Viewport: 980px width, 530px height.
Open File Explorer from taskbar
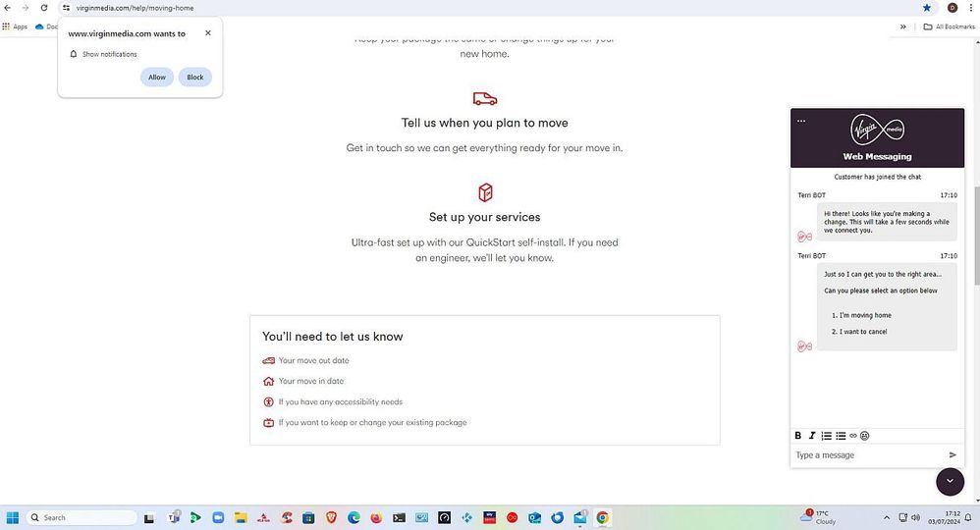pyautogui.click(x=241, y=517)
